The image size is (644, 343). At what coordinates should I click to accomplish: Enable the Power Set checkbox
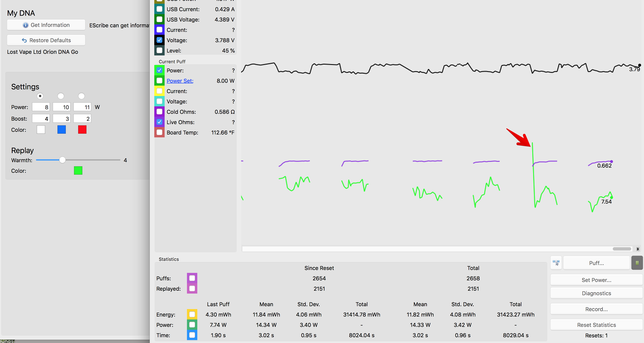[x=159, y=81]
